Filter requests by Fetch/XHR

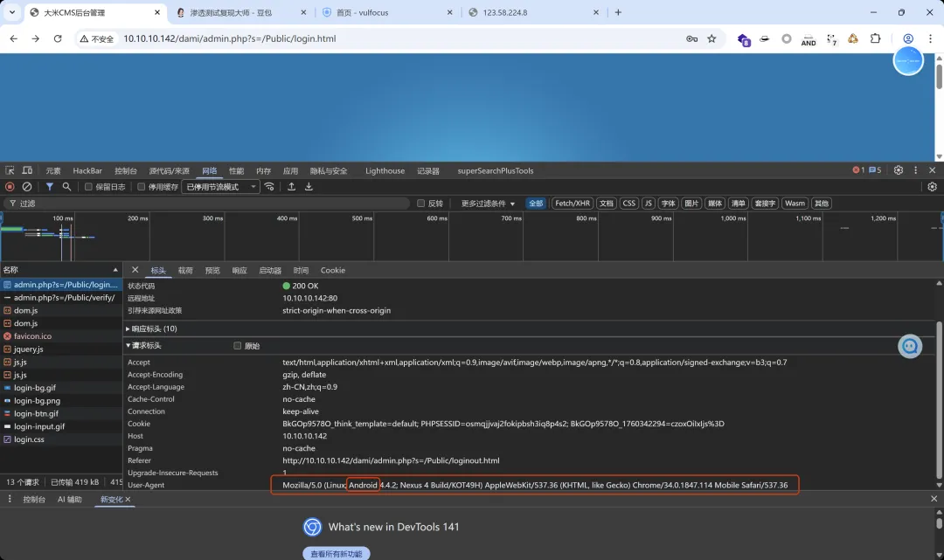[x=573, y=204]
